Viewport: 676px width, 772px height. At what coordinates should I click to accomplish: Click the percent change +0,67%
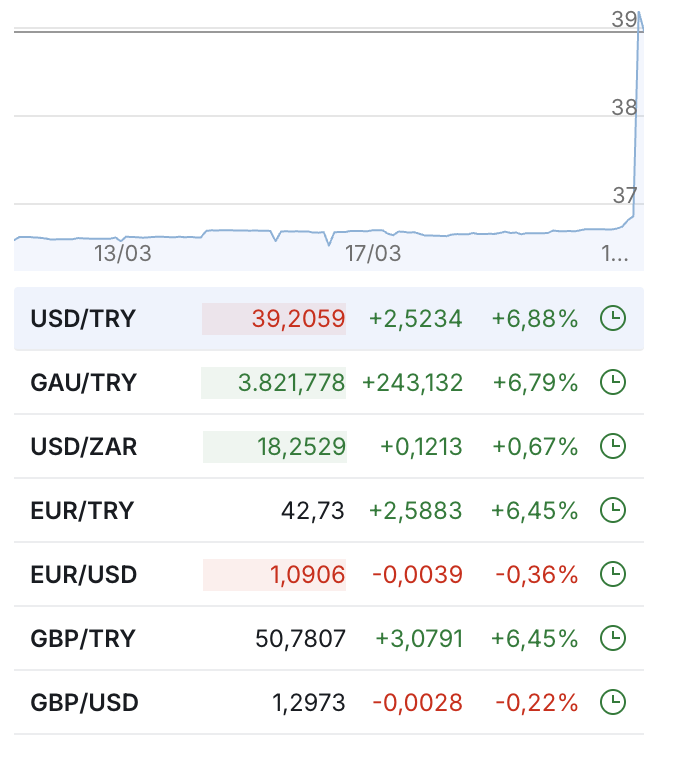tap(535, 447)
